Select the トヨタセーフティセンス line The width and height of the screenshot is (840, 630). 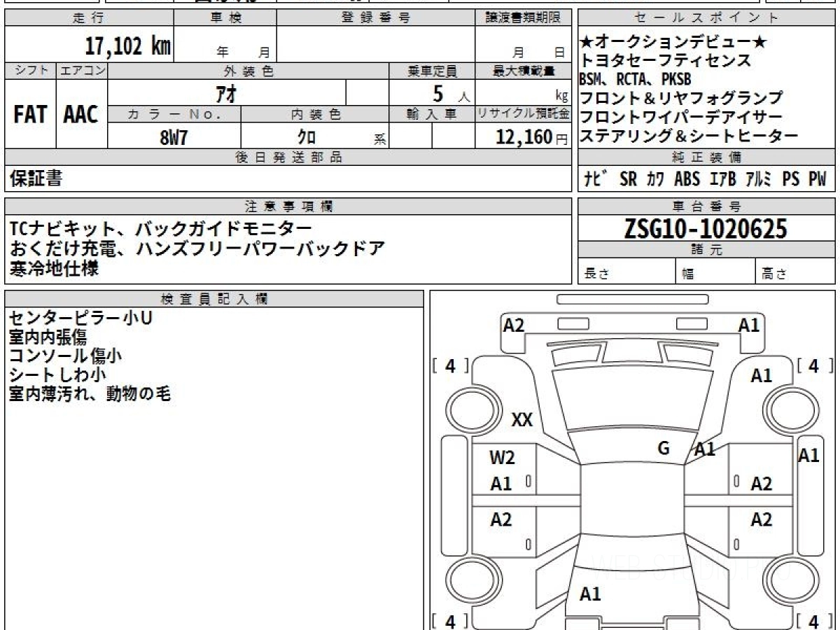[x=666, y=61]
